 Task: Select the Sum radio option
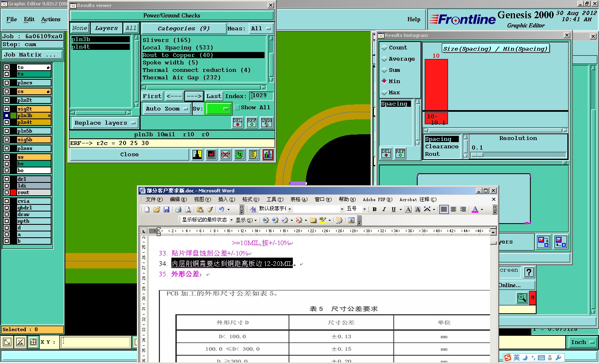coord(384,70)
